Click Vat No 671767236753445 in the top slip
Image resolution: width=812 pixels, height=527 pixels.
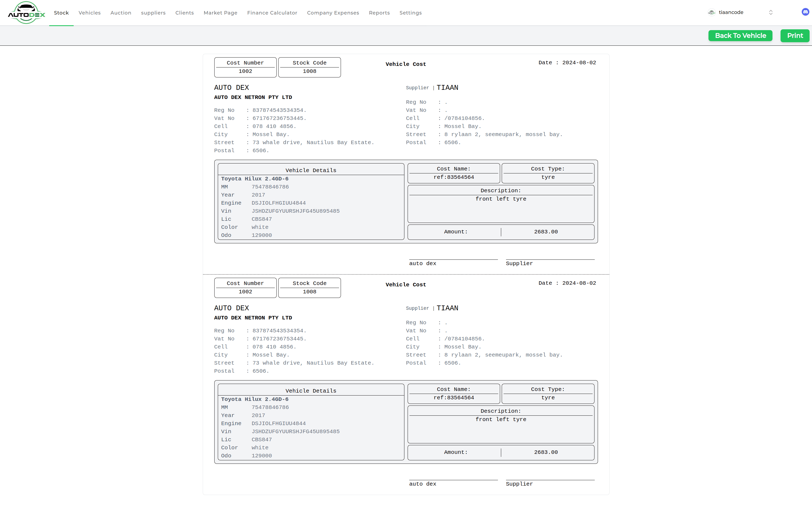point(279,118)
